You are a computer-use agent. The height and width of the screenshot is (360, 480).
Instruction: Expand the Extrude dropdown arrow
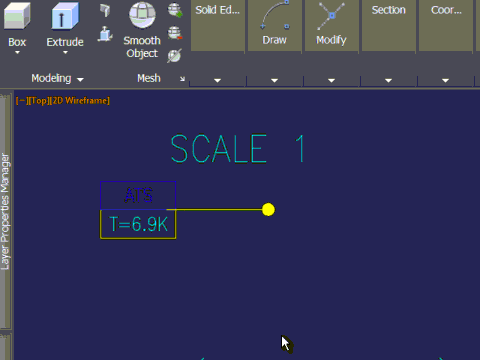coord(65,52)
